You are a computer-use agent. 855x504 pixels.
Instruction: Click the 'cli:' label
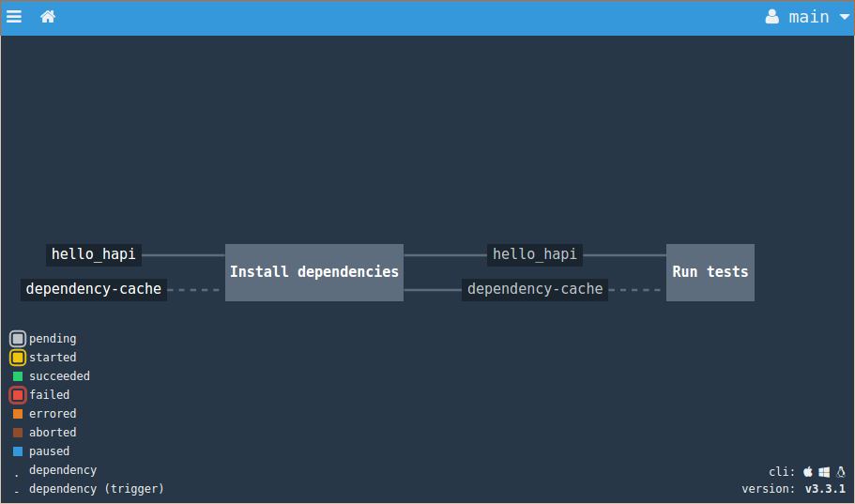click(782, 472)
